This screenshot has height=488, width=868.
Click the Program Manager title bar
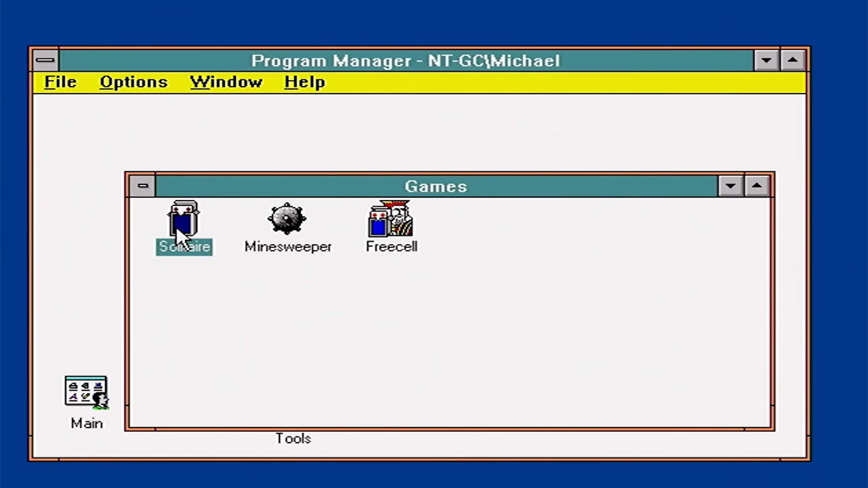coord(406,60)
